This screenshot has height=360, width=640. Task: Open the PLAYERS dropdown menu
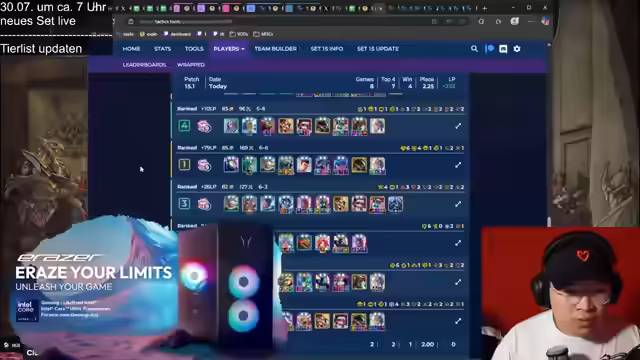click(x=229, y=49)
